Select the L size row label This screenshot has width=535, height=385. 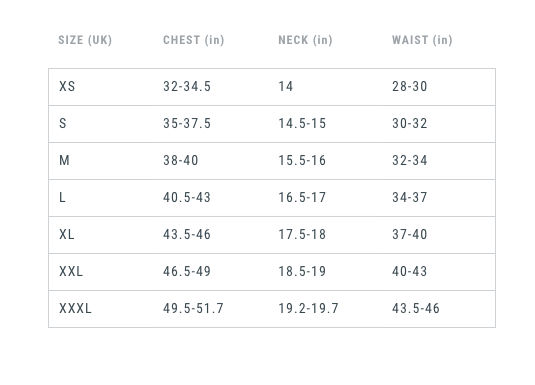pyautogui.click(x=62, y=197)
